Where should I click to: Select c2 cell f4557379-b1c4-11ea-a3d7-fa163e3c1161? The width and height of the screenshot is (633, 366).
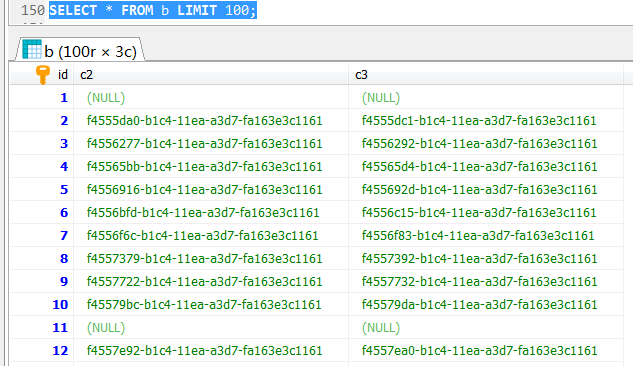[211, 259]
